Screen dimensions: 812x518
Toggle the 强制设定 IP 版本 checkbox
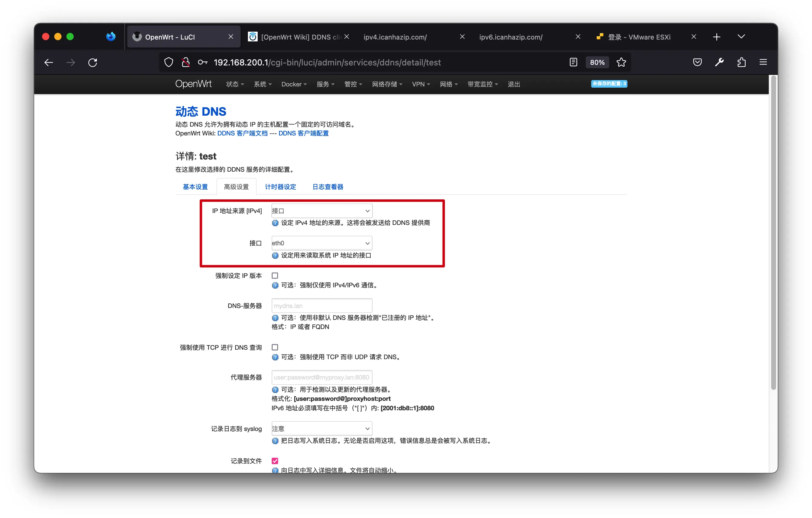point(275,276)
